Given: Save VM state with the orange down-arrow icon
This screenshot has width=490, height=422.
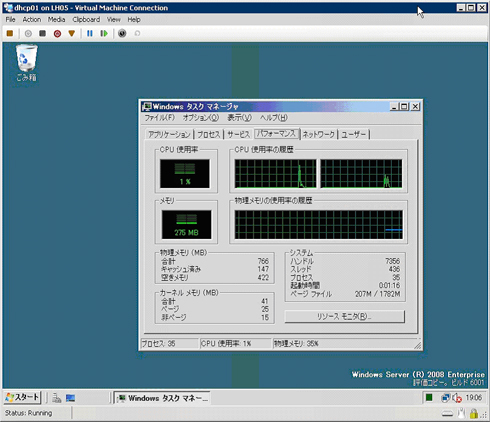Looking at the screenshot, I should tap(71, 33).
